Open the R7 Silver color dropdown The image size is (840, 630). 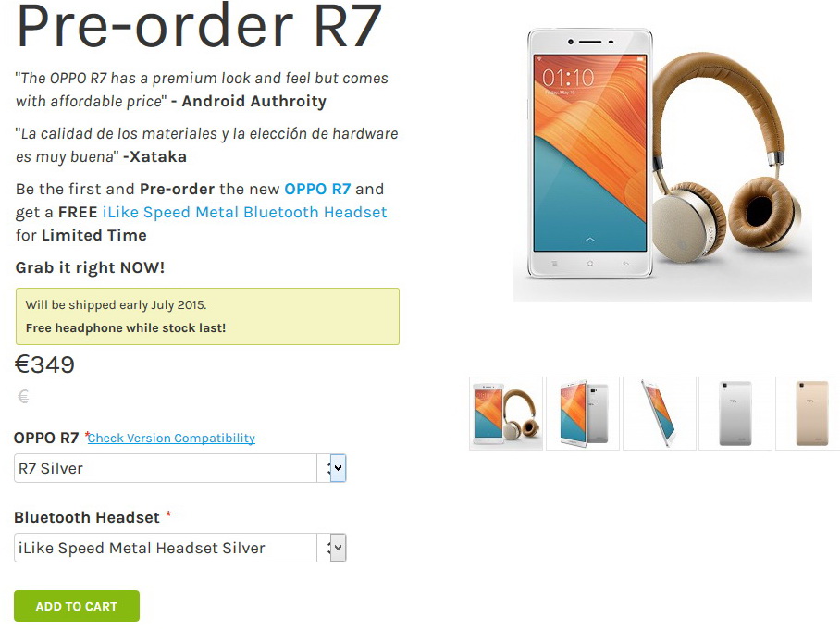[x=180, y=468]
